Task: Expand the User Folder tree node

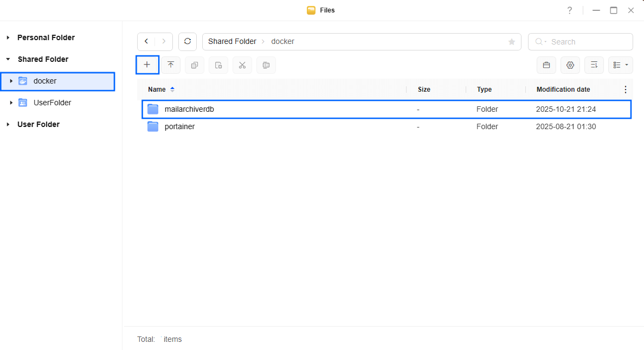Action: (8, 124)
